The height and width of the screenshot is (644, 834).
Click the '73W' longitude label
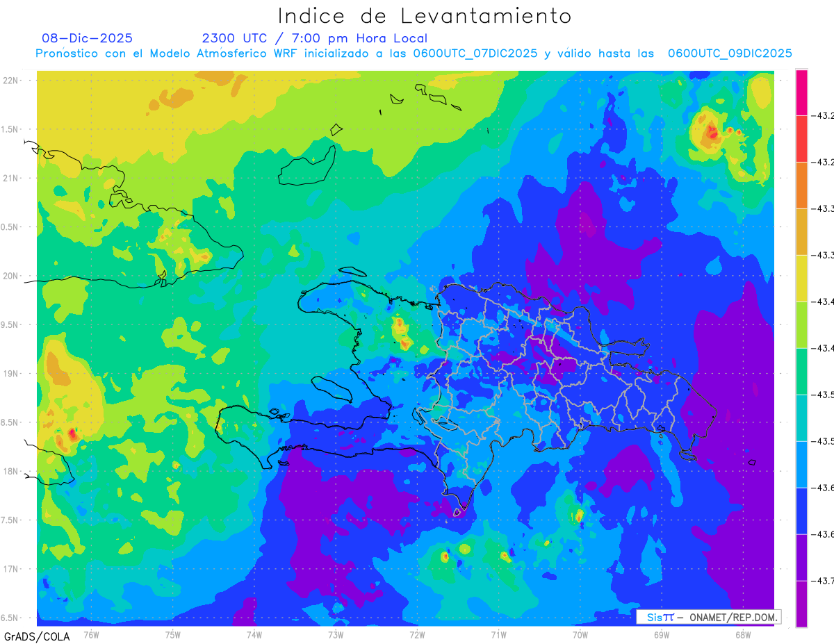336,634
